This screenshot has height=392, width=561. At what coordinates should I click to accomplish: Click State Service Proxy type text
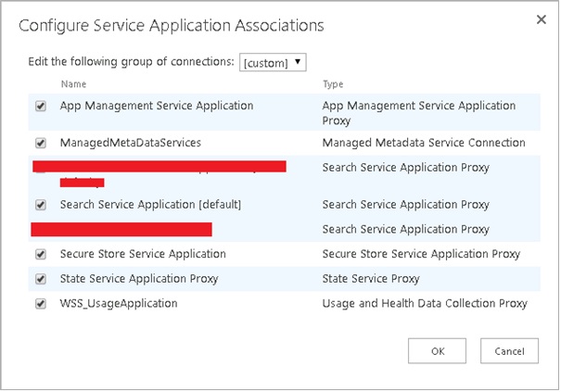pyautogui.click(x=371, y=279)
